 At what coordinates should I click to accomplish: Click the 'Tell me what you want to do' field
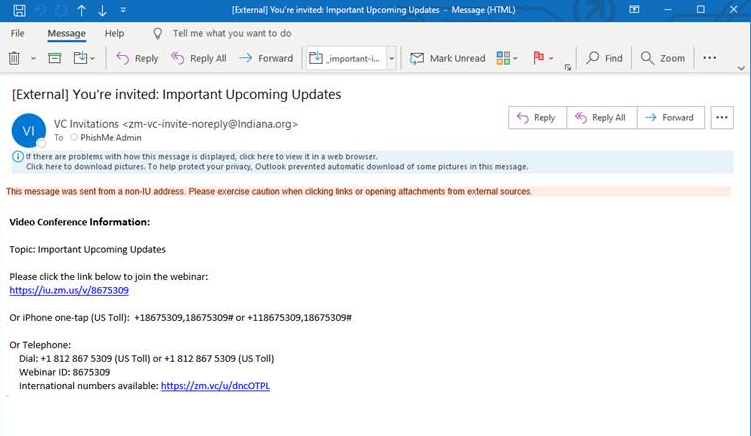pyautogui.click(x=232, y=33)
